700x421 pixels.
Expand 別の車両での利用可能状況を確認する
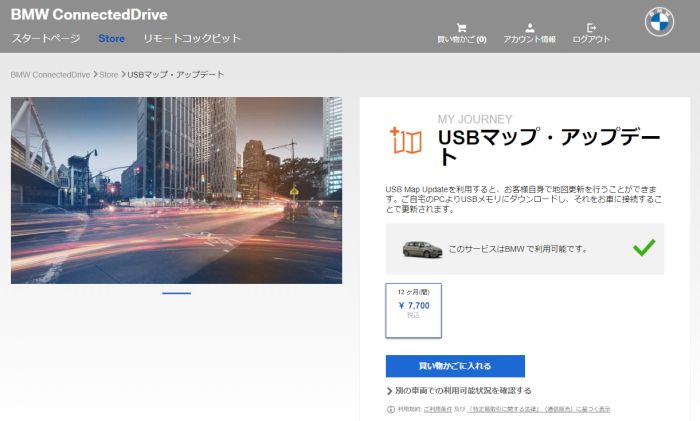(459, 391)
